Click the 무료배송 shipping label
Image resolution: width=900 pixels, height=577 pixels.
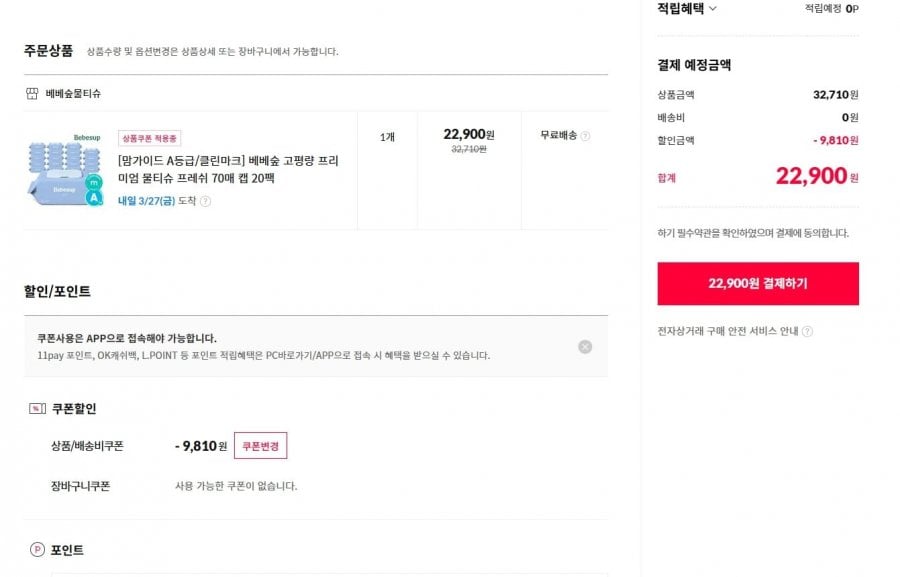point(558,136)
